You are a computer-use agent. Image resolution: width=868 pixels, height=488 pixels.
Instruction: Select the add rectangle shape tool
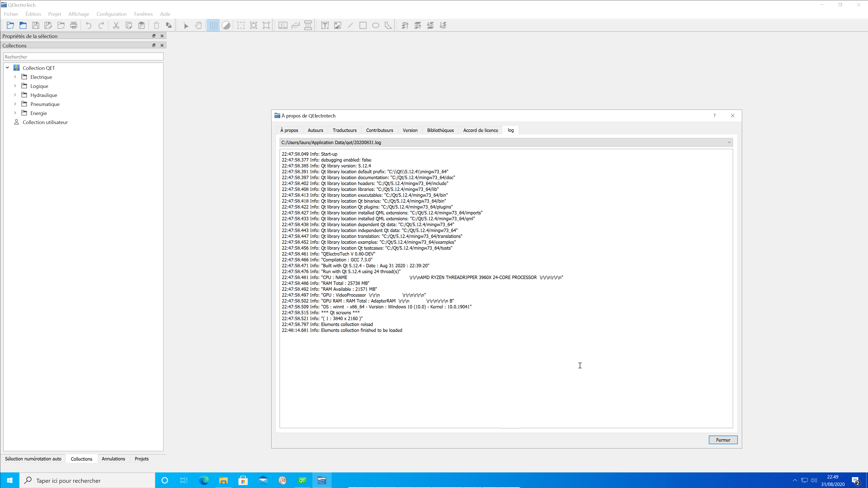point(363,25)
